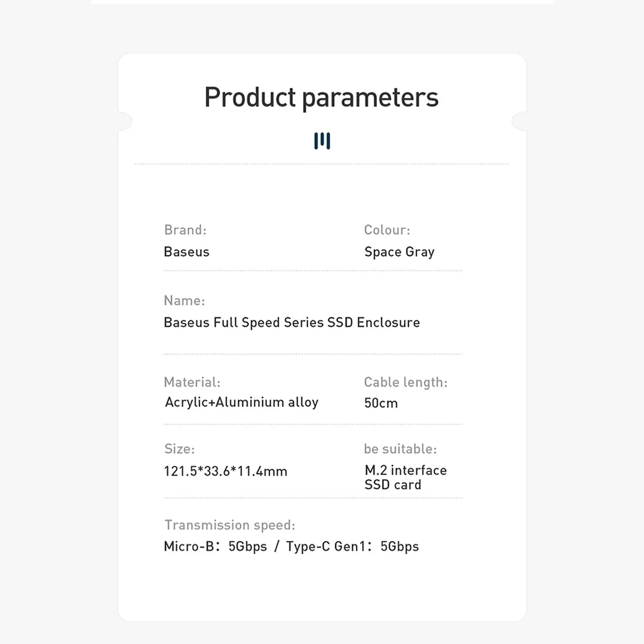Click the "50cm" cable length value
Screen dimensions: 644x644
tap(381, 403)
